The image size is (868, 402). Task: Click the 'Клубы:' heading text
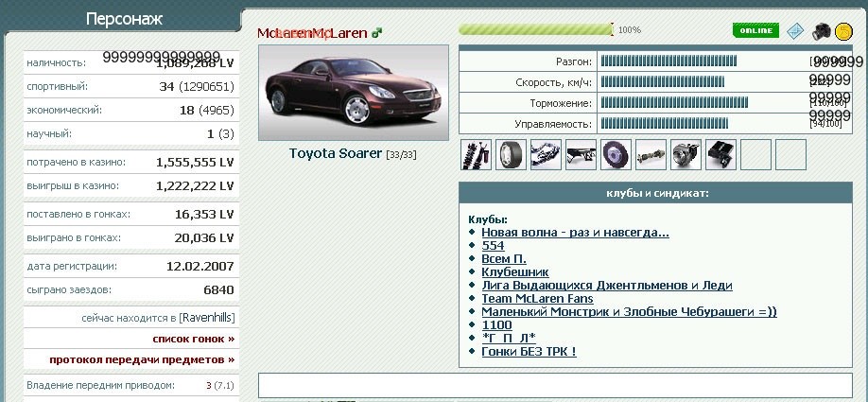[x=488, y=219]
